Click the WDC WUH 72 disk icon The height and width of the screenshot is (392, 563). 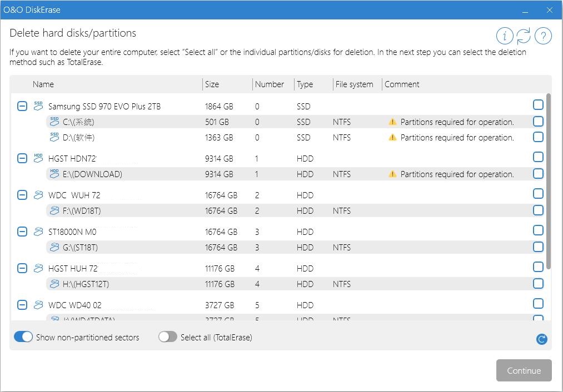(38, 195)
